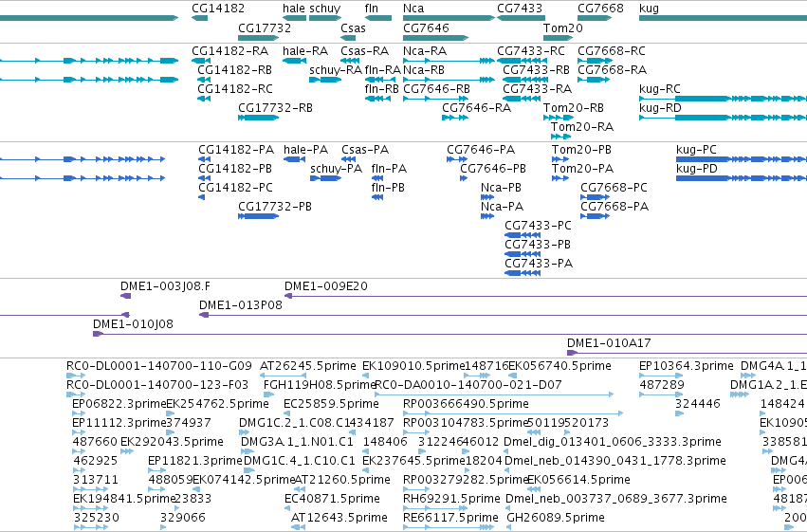Select transcript kug-RC

660,89
